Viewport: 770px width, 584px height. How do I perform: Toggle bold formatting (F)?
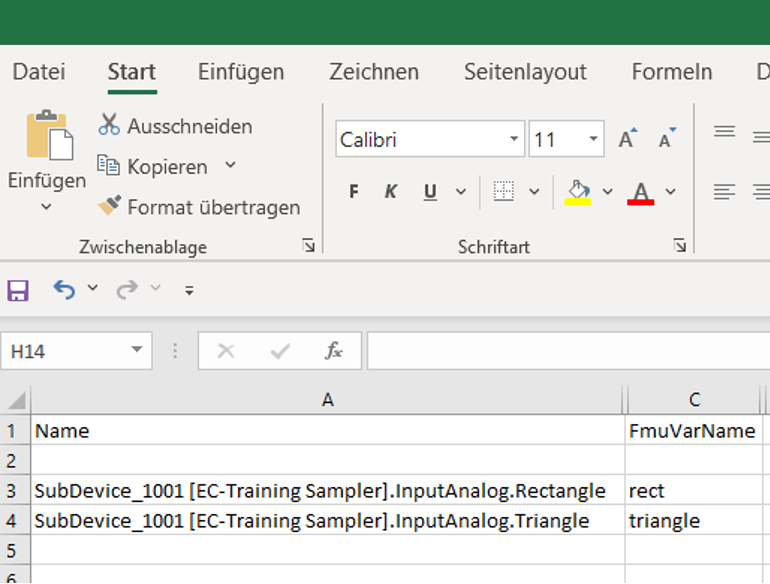pos(354,192)
